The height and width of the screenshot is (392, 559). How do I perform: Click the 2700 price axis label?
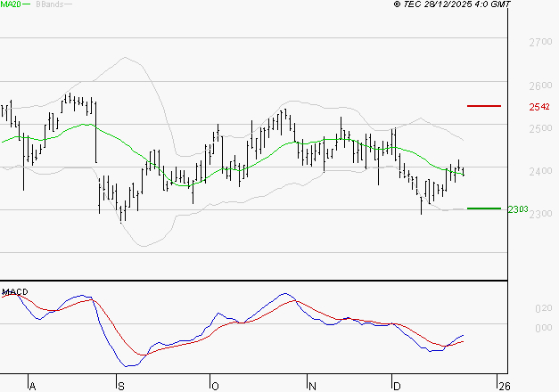(x=540, y=43)
